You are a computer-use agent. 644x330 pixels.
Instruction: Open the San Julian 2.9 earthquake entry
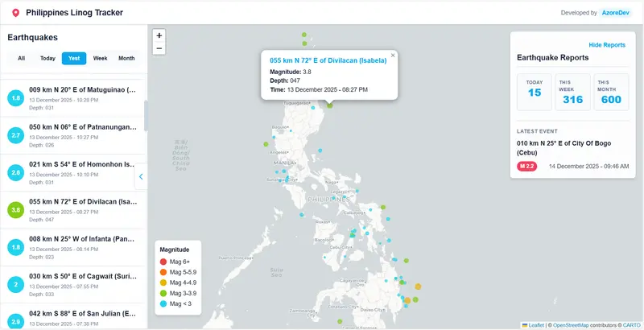click(x=72, y=317)
